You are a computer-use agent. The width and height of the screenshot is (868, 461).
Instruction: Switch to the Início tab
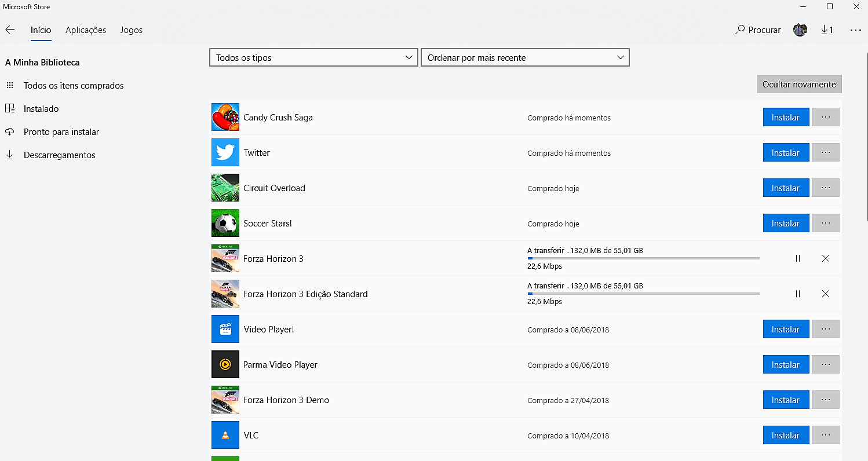point(41,30)
